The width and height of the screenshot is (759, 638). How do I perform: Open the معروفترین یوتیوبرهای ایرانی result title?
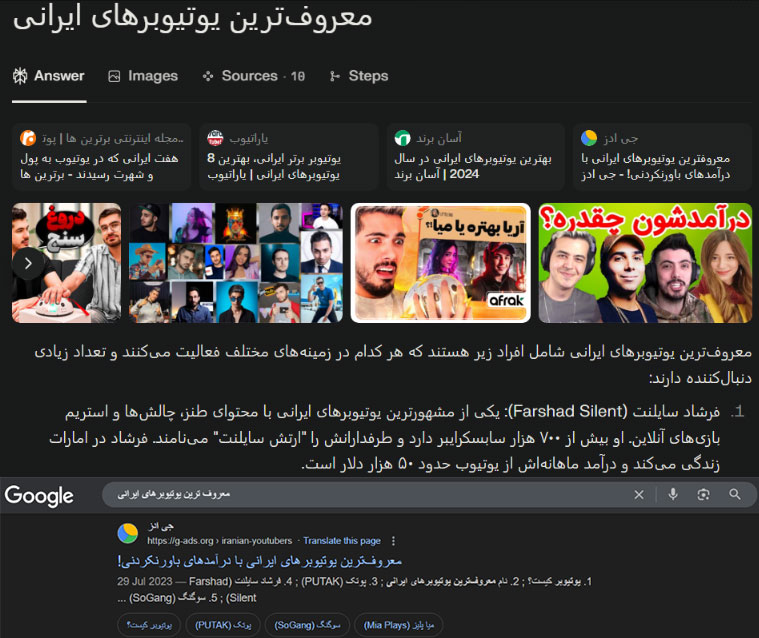coord(259,561)
